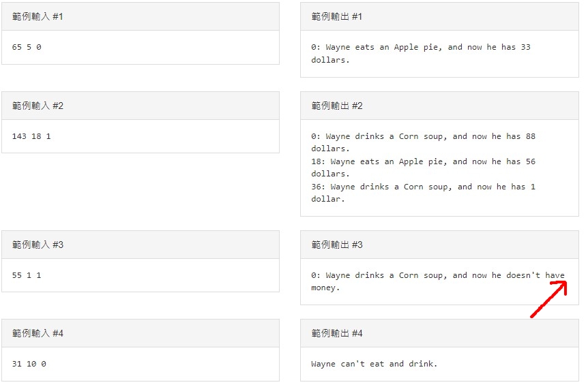Viewport: 588px width, 389px height.
Task: Click the 範例輸入 #1 header
Action: coord(38,16)
